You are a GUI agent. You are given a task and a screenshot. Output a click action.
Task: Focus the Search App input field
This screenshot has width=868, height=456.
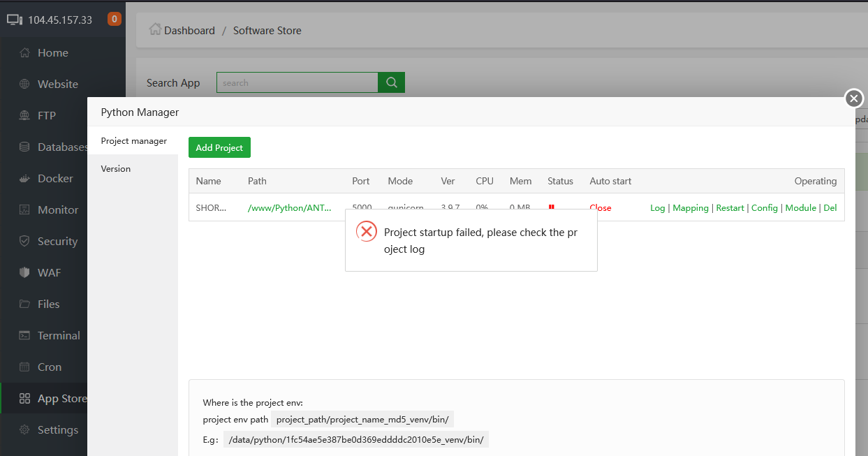point(297,83)
